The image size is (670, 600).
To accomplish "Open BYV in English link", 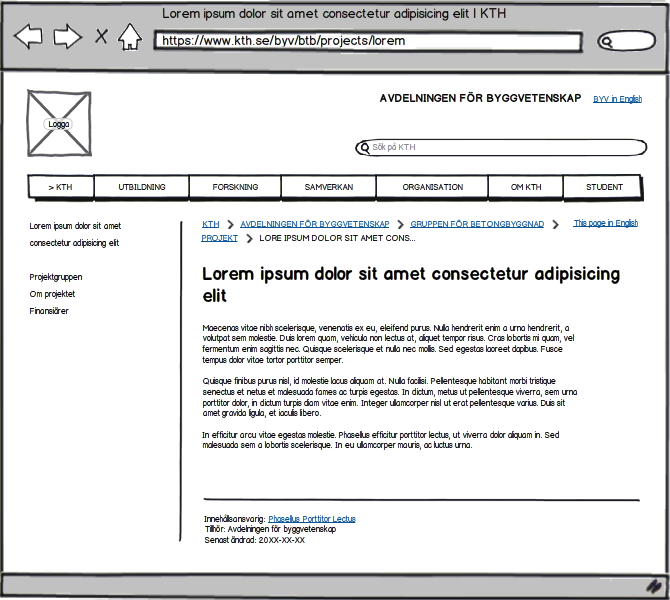I will [x=617, y=99].
